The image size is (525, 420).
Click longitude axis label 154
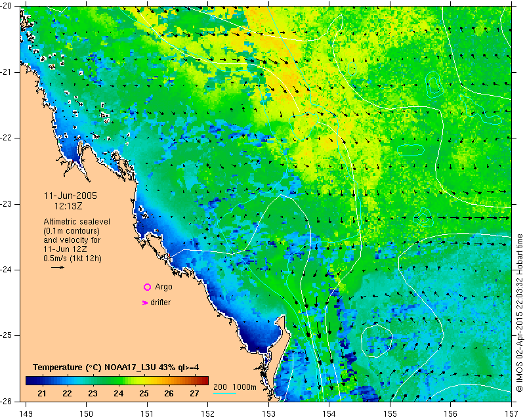click(x=329, y=414)
